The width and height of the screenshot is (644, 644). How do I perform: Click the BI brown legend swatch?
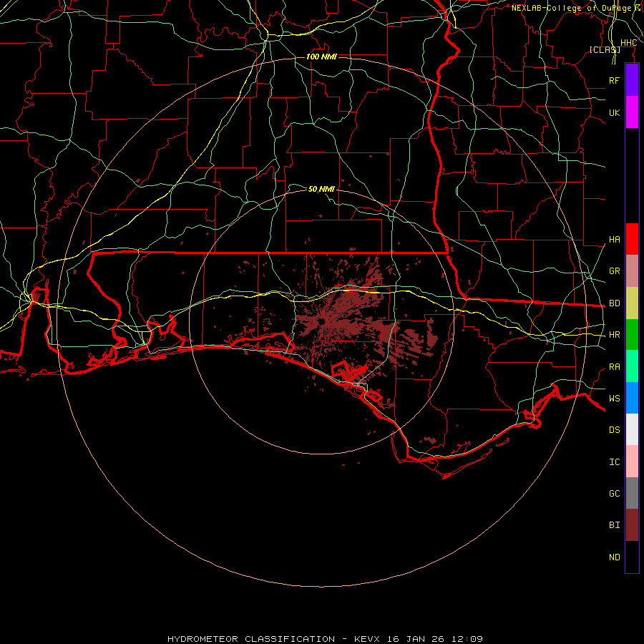(x=632, y=525)
